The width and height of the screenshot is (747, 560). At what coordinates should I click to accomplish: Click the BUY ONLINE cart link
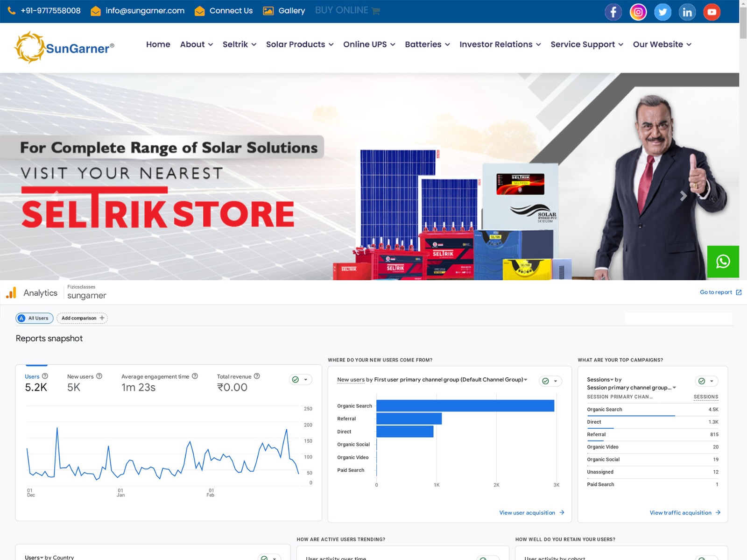tap(347, 10)
